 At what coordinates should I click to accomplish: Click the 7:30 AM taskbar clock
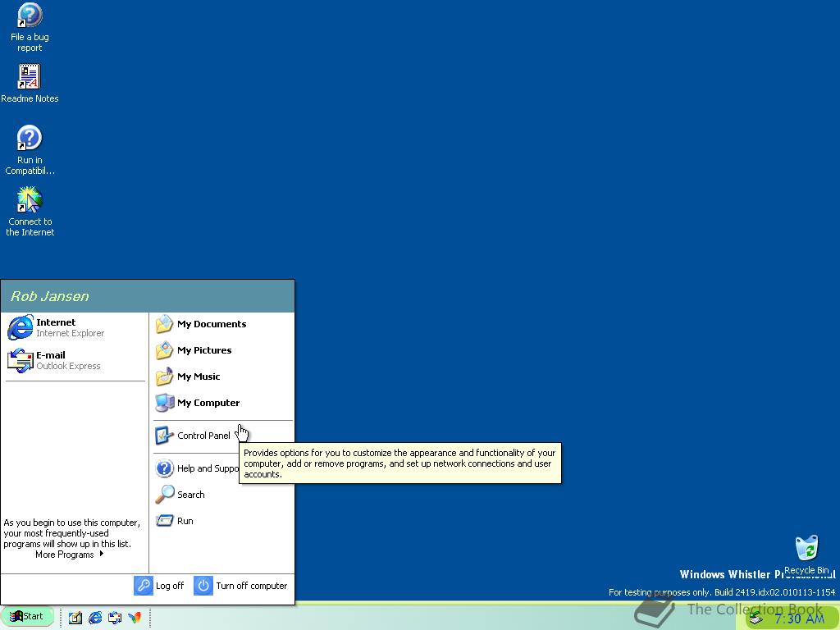799,619
